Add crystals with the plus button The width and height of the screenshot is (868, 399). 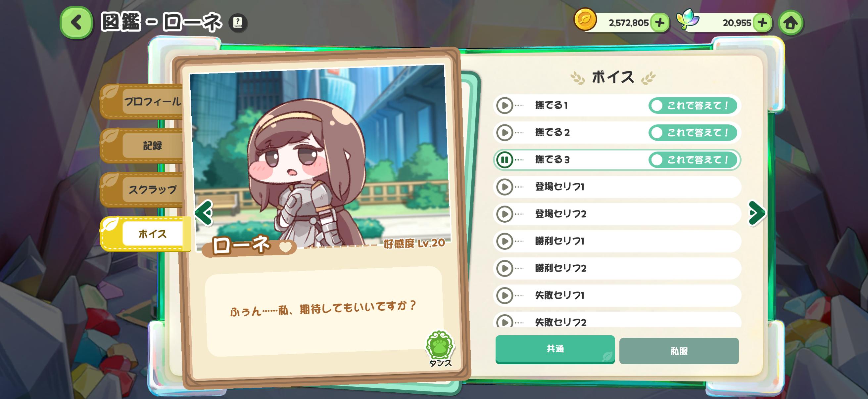(762, 23)
